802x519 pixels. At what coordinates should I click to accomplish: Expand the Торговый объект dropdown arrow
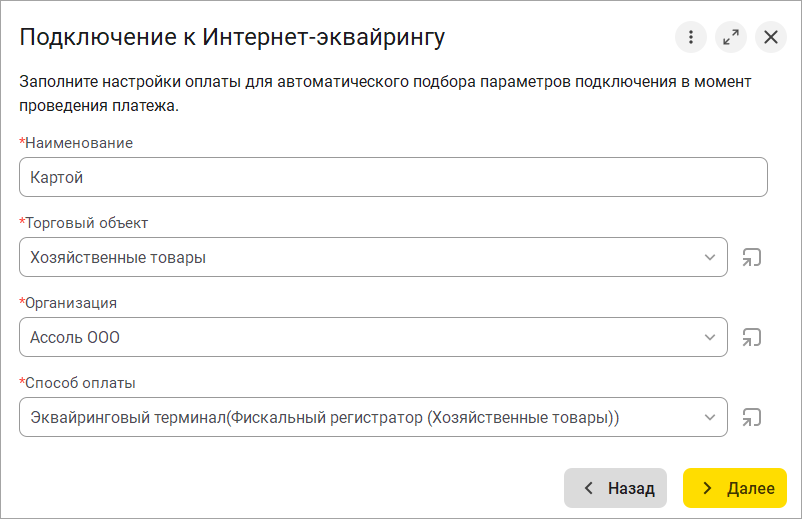[x=710, y=257]
